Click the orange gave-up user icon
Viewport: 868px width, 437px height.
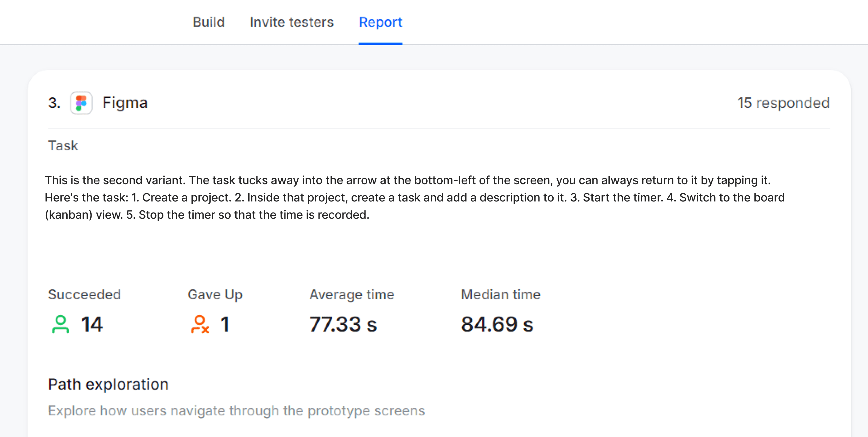point(200,324)
